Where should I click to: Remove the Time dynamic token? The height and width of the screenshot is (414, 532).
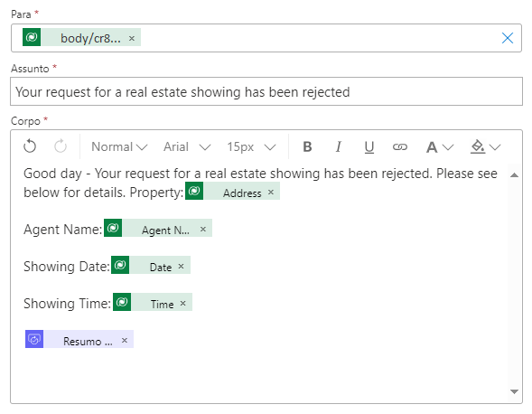(x=182, y=304)
